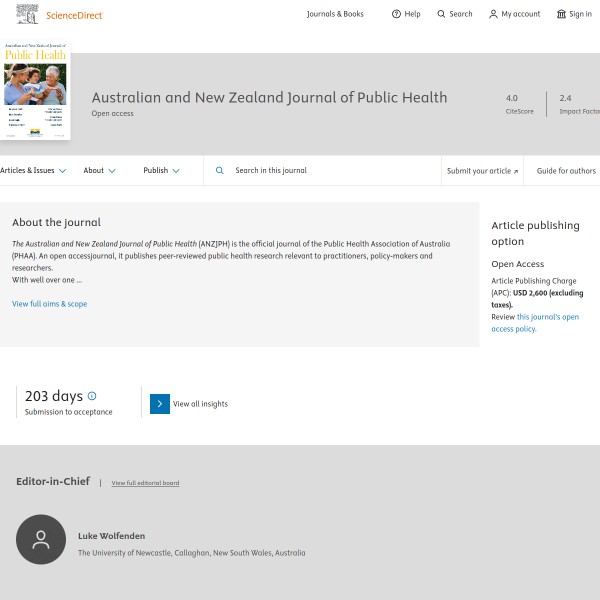Open the Publish dropdown menu
This screenshot has width=600, height=600.
pos(161,171)
